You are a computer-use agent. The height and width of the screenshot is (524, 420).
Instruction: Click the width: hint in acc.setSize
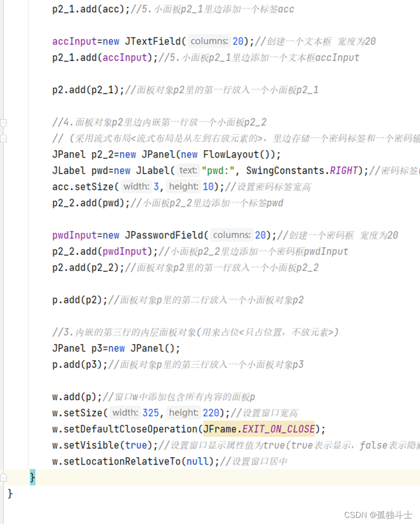click(x=136, y=187)
